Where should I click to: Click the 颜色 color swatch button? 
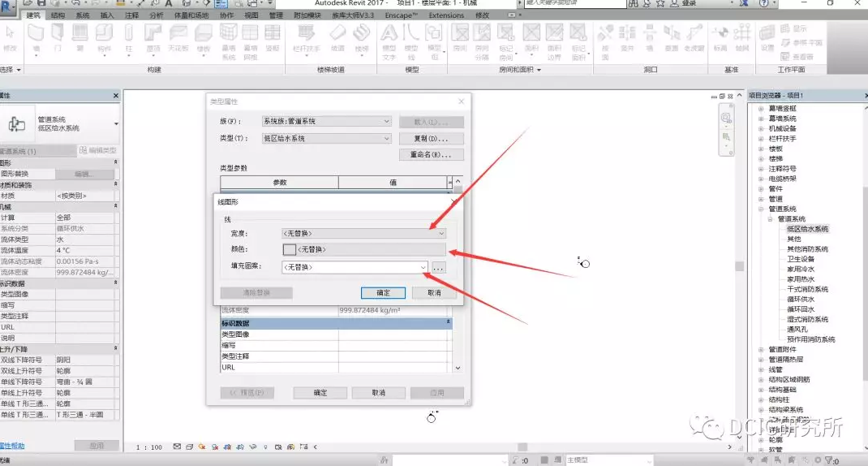point(364,249)
